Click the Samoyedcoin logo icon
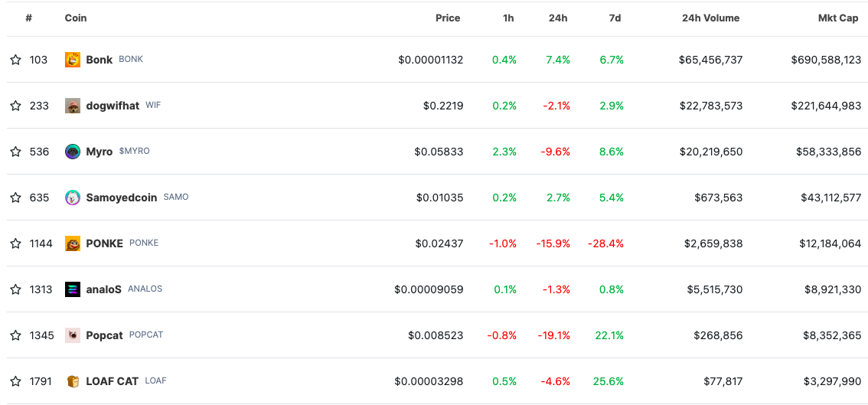This screenshot has height=405, width=868. point(73,198)
